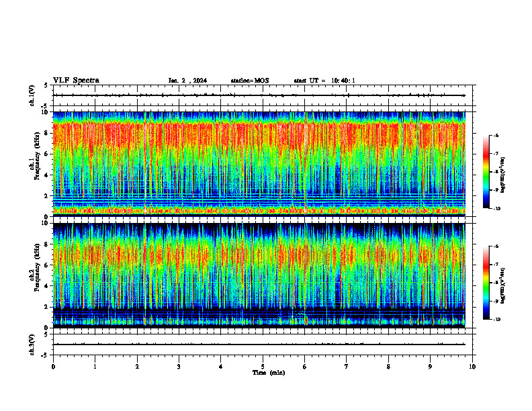Click the ch.2 color bar unit label
The height and width of the screenshot is (411, 532).
tap(503, 285)
